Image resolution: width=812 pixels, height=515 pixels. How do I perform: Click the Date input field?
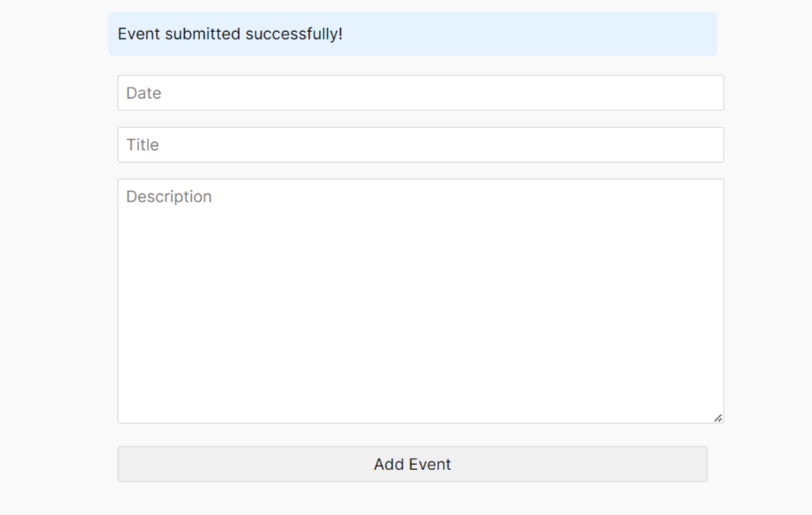click(421, 93)
